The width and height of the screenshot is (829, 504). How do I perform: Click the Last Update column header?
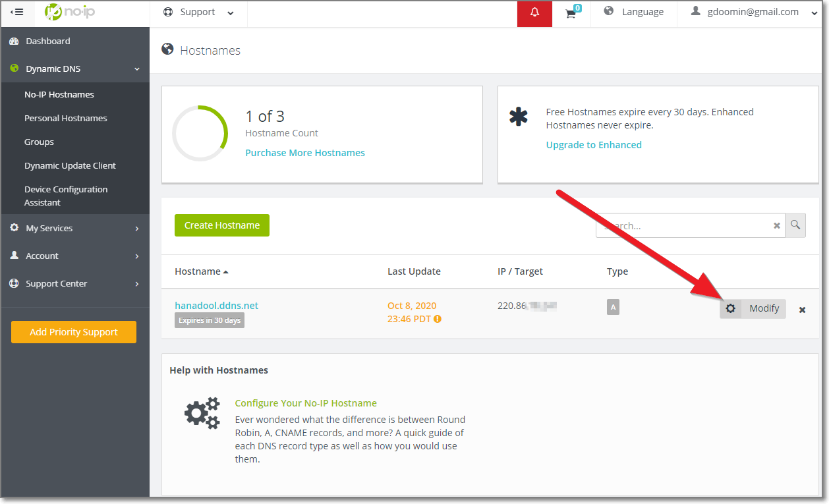point(414,271)
